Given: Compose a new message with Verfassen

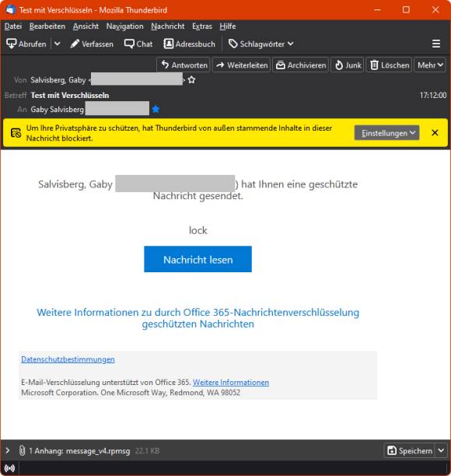Looking at the screenshot, I should click(x=92, y=44).
